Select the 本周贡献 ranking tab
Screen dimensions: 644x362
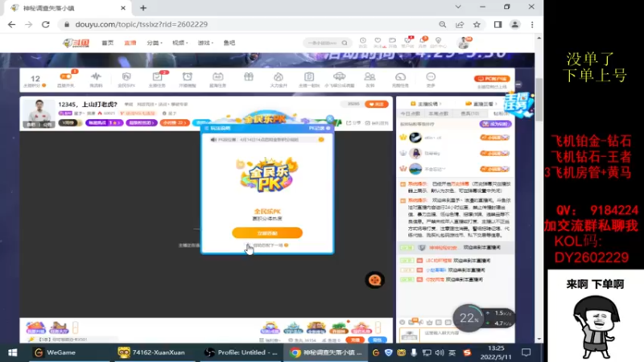(x=438, y=113)
